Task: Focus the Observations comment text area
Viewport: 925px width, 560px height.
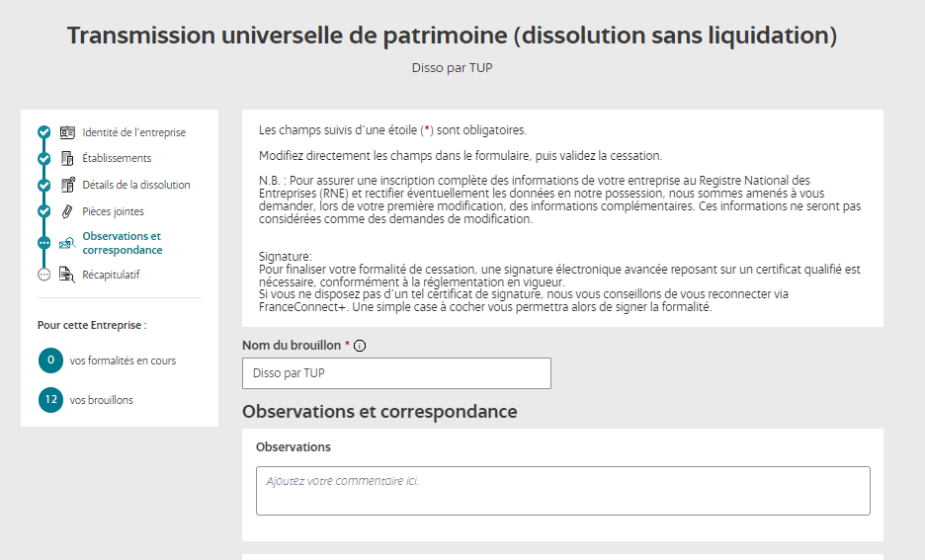Action: (x=562, y=491)
